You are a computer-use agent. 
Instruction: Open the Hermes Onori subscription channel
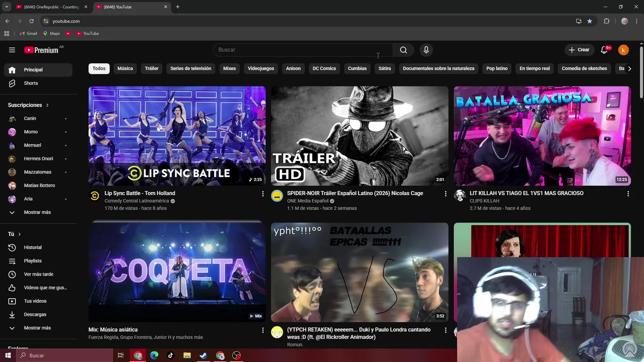pyautogui.click(x=38, y=158)
